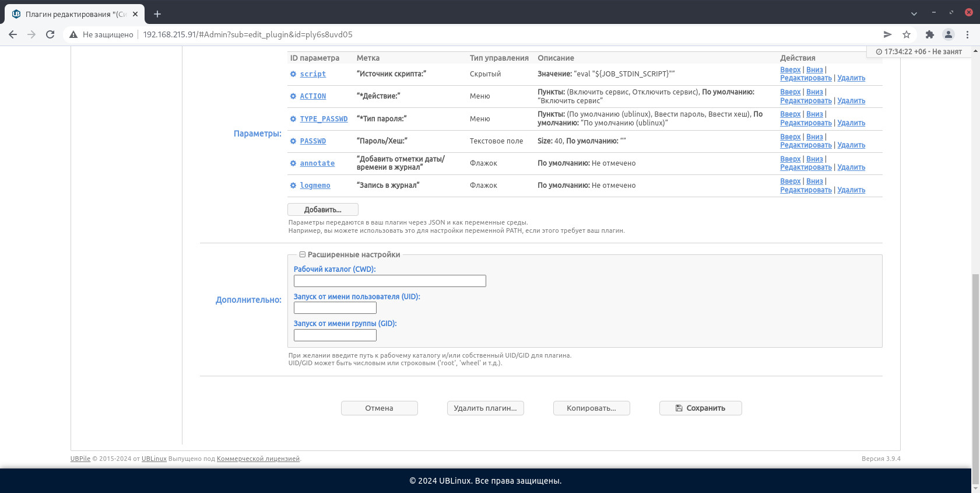Screen dimensions: 980x493
Task: Open the script parameter ID link
Action: point(313,74)
